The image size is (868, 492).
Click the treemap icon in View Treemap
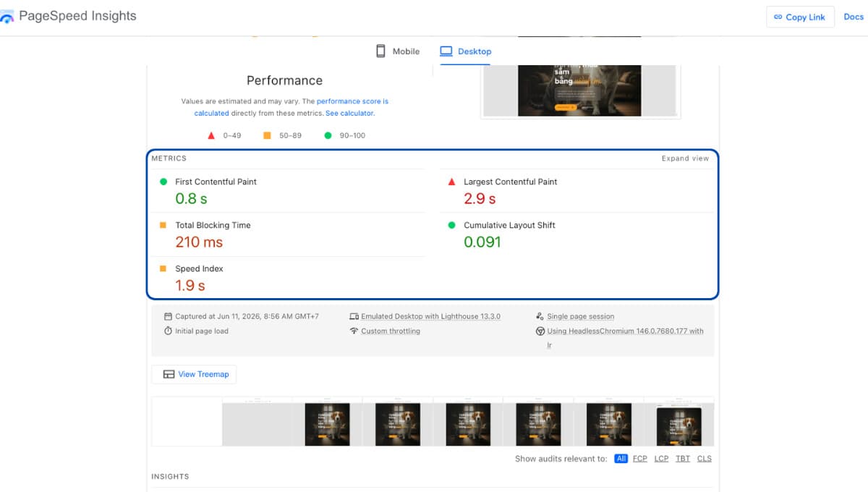(169, 374)
